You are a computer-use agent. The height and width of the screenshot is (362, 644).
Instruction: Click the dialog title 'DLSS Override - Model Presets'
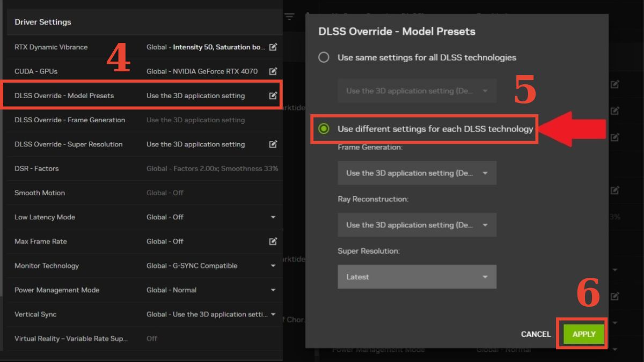pos(397,31)
